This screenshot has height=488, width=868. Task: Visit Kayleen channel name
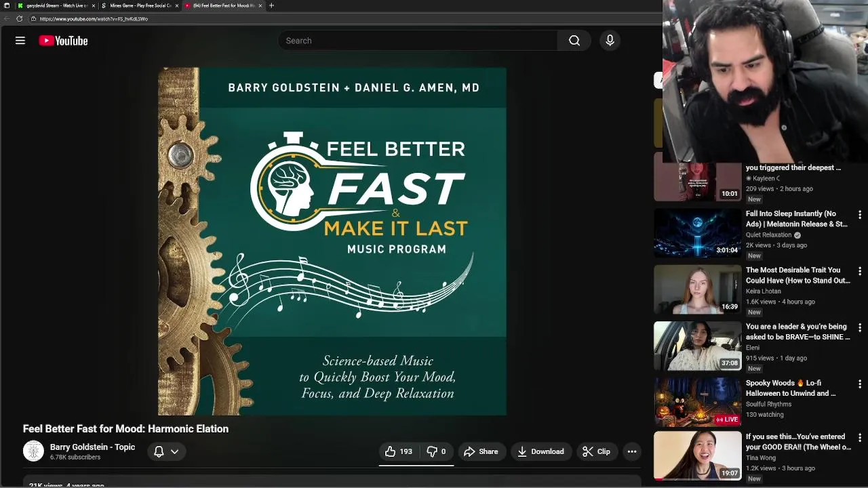pyautogui.click(x=764, y=178)
